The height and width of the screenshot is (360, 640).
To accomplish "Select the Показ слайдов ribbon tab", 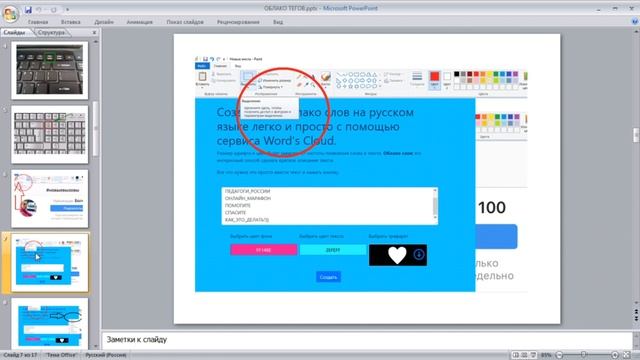I will 185,22.
